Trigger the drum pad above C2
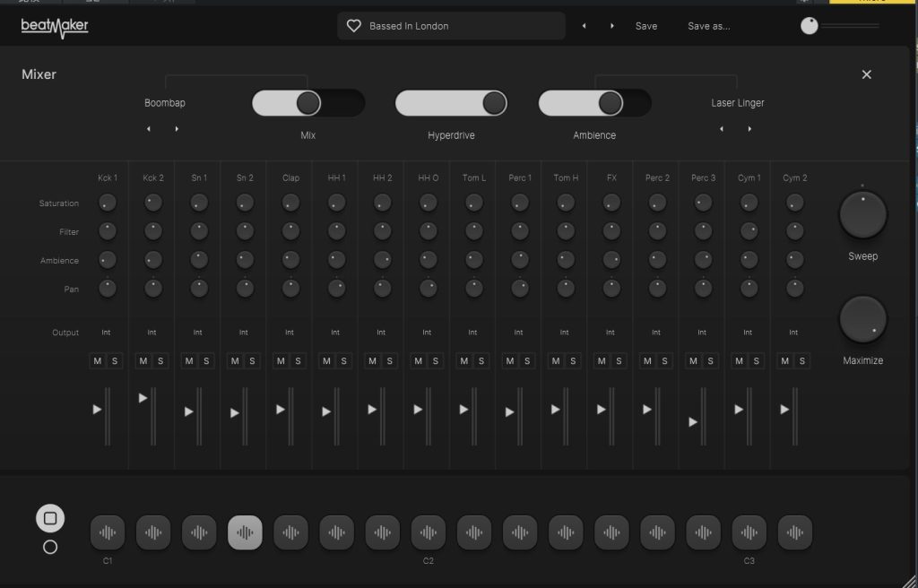 coord(428,532)
